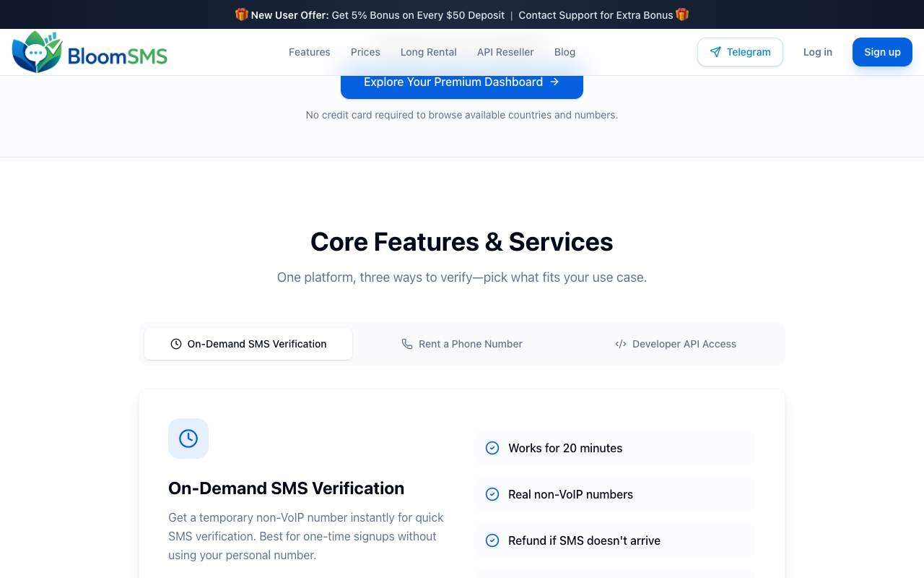The width and height of the screenshot is (924, 578).
Task: Click the checkmark beside Refund if SMS doesn't arrive
Action: coord(492,540)
